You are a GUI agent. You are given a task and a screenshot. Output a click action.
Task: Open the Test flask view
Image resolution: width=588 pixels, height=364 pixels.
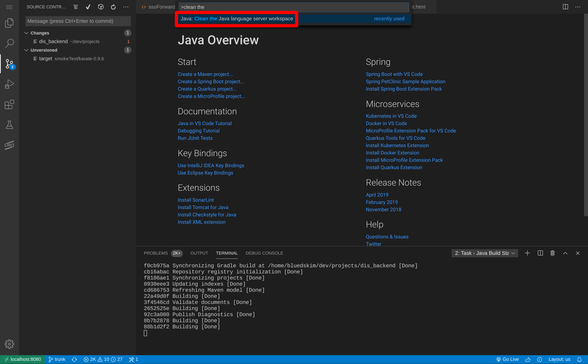[x=9, y=125]
